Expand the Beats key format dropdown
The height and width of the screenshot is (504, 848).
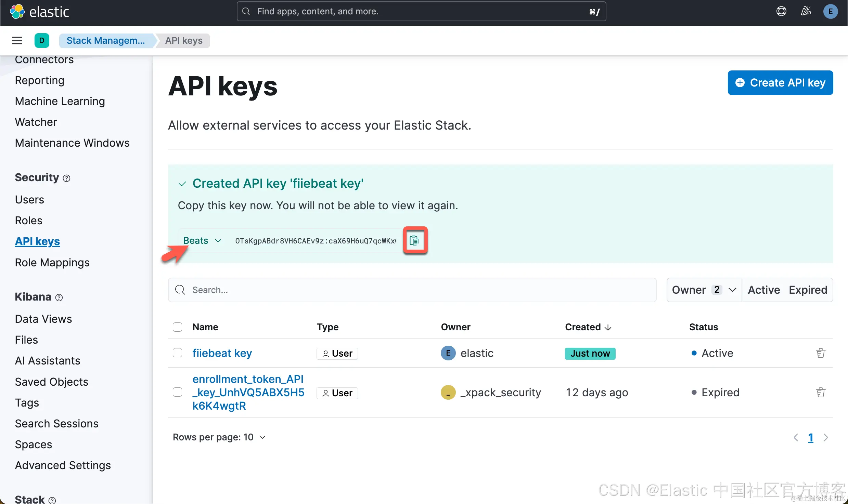point(202,241)
